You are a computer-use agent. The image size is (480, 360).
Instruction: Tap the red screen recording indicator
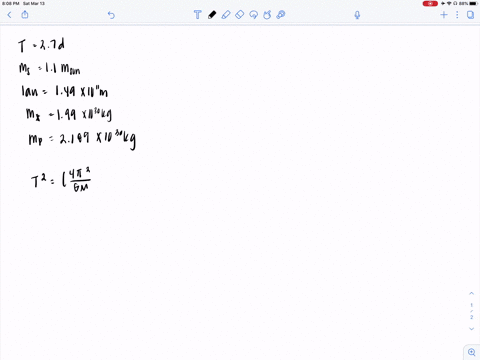[430, 3]
